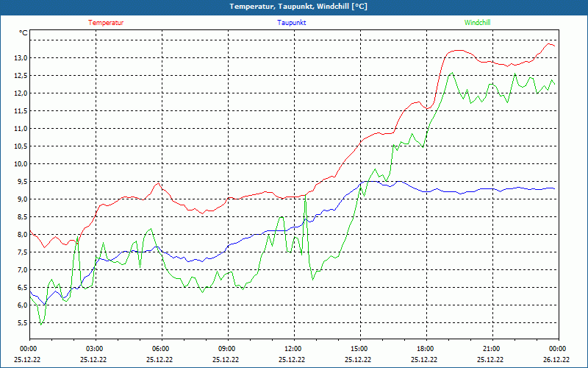Click the 8,0 y-axis value
Viewport: 588px width, 368px height.
pos(22,234)
